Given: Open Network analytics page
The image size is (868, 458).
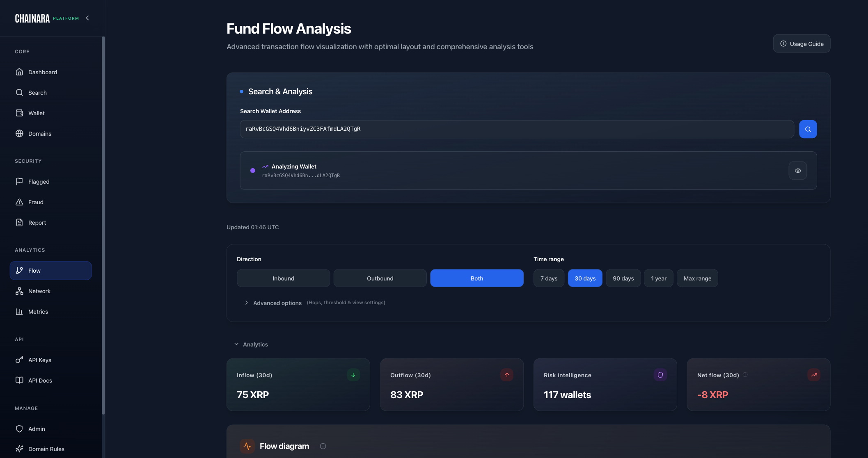Looking at the screenshot, I should 50,291.
